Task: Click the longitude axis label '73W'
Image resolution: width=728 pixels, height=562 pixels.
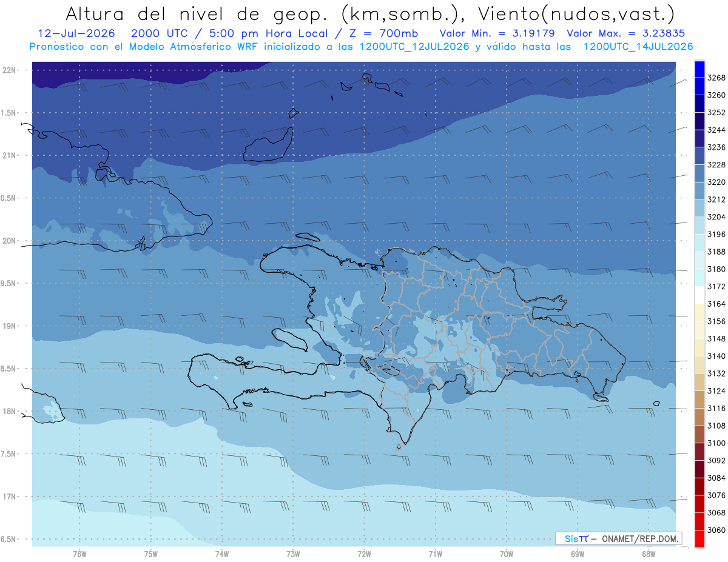Action: (293, 554)
